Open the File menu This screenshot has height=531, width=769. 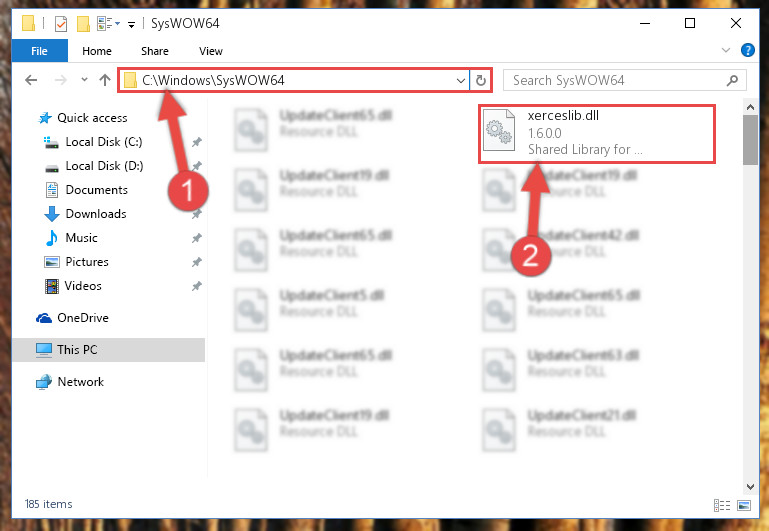click(x=39, y=51)
